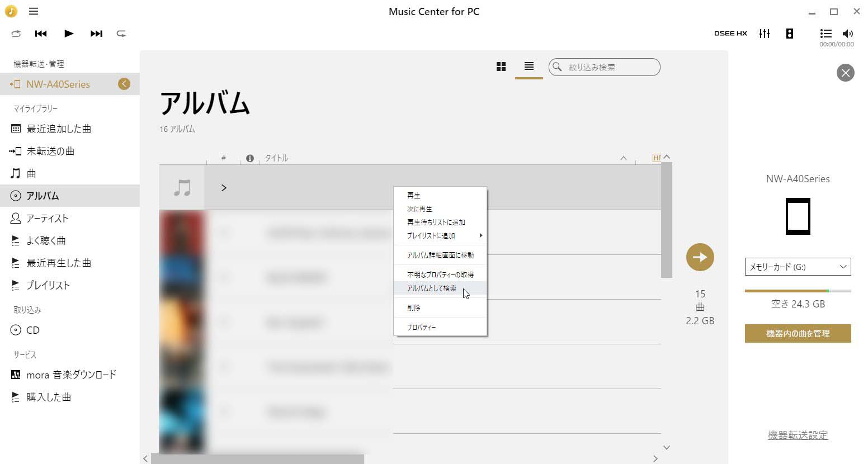Collapse device panel with gold arrow
The image size is (868, 464).
point(124,84)
